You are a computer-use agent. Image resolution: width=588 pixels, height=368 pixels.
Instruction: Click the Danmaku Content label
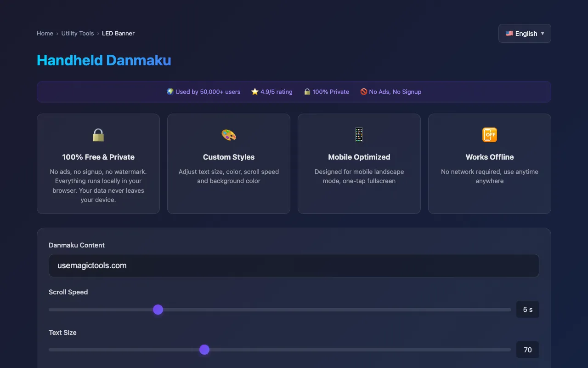point(77,245)
